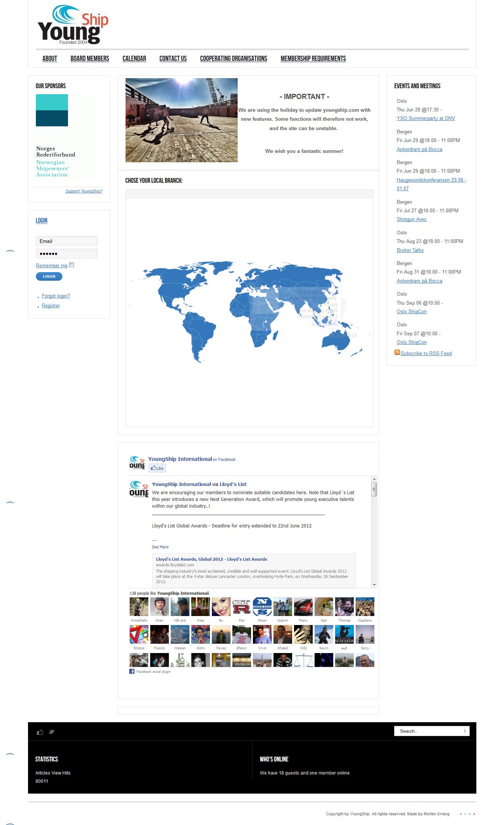Click the blue Login button
The height and width of the screenshot is (825, 504).
click(49, 276)
